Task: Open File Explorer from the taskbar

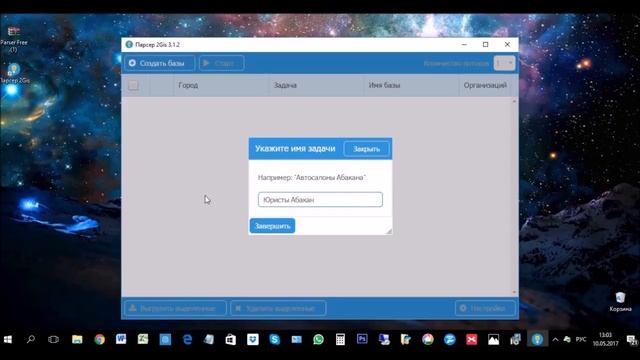Action: (77, 340)
